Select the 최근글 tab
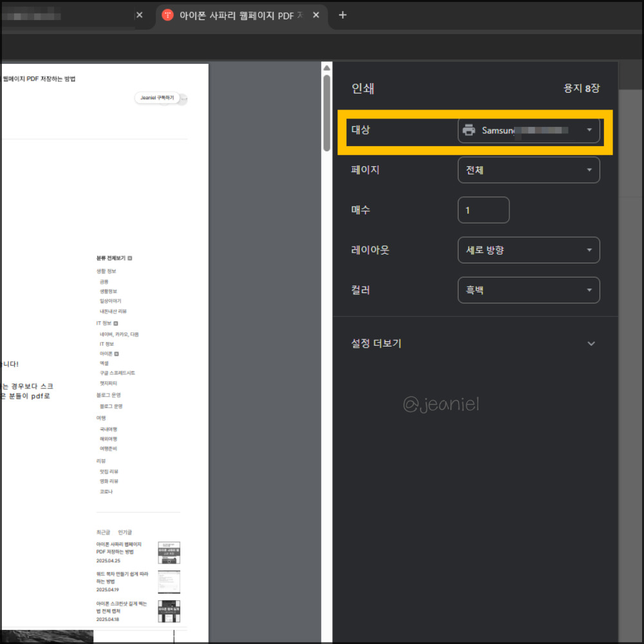This screenshot has width=644, height=644. 102,531
